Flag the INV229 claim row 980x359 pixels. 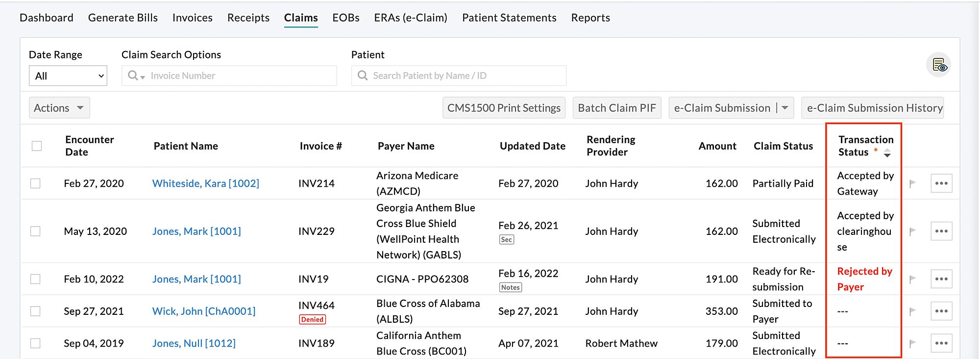[912, 231]
